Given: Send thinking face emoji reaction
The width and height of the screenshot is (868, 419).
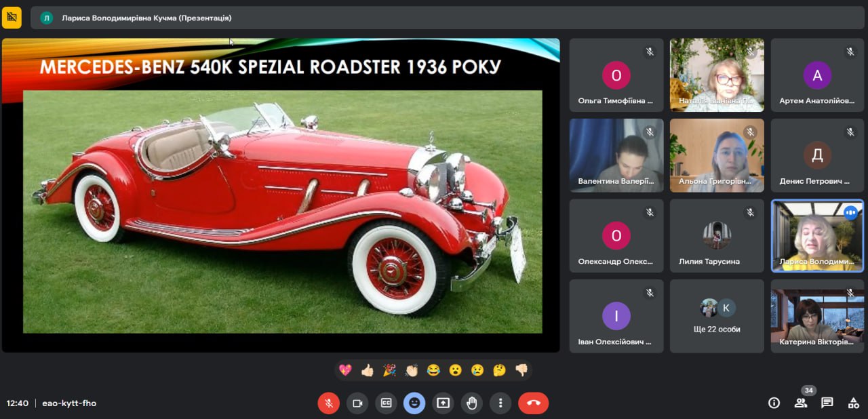Looking at the screenshot, I should (499, 370).
